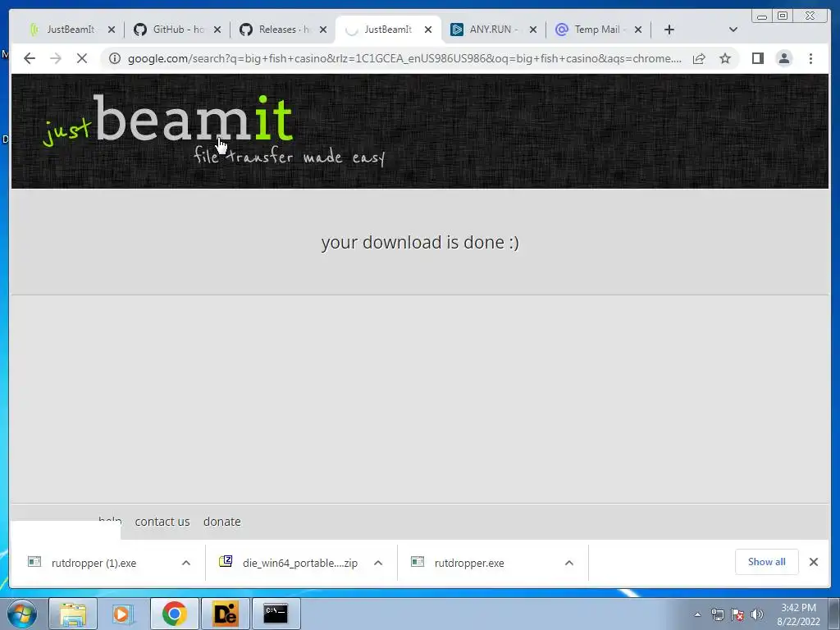Bookmark this tab with the star icon

[725, 58]
